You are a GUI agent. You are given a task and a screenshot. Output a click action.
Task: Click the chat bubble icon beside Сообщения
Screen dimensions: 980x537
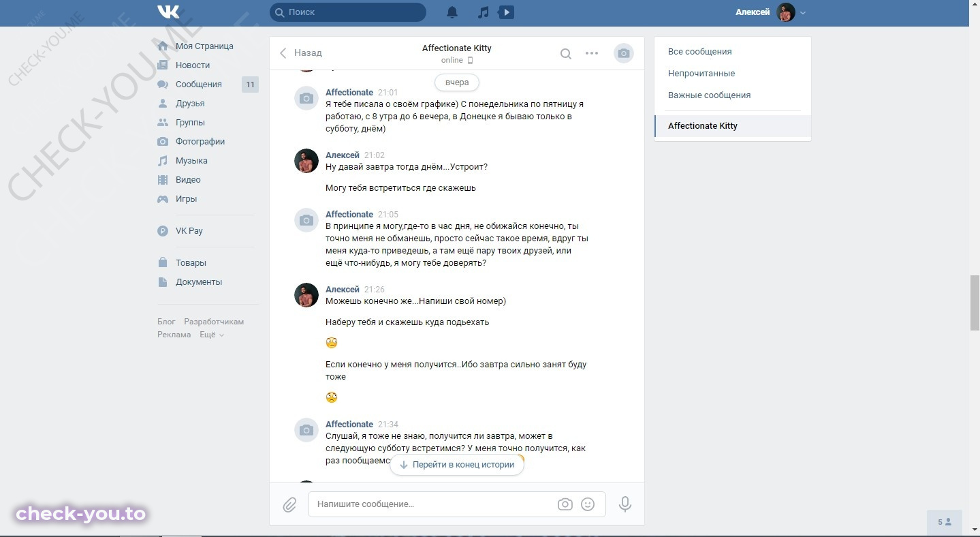pos(163,85)
